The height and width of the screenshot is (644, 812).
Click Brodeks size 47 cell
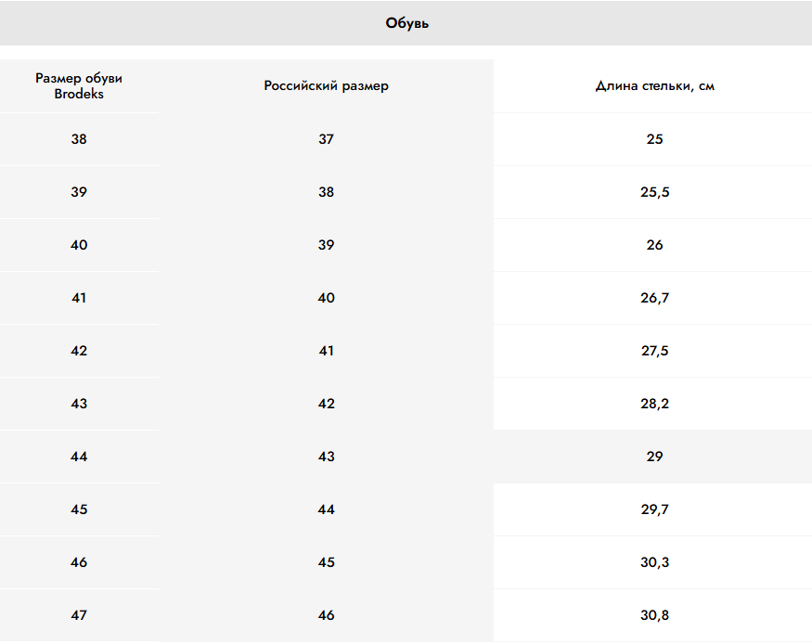79,615
